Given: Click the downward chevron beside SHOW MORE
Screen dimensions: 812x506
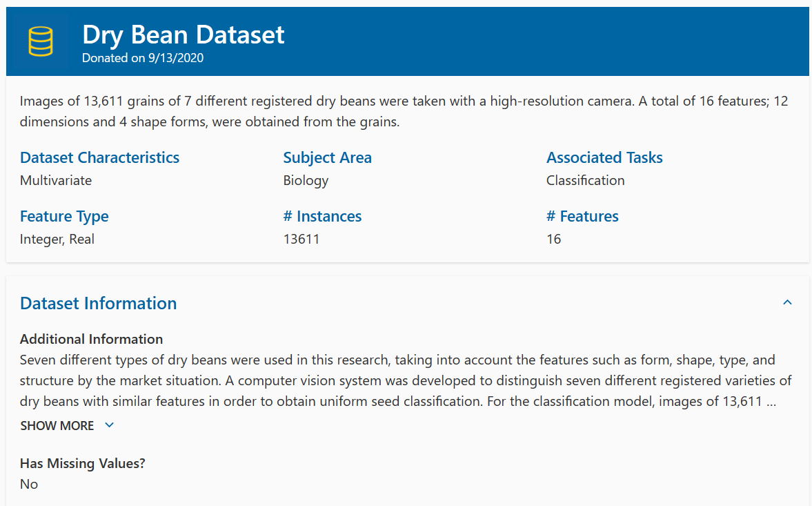Looking at the screenshot, I should point(109,425).
